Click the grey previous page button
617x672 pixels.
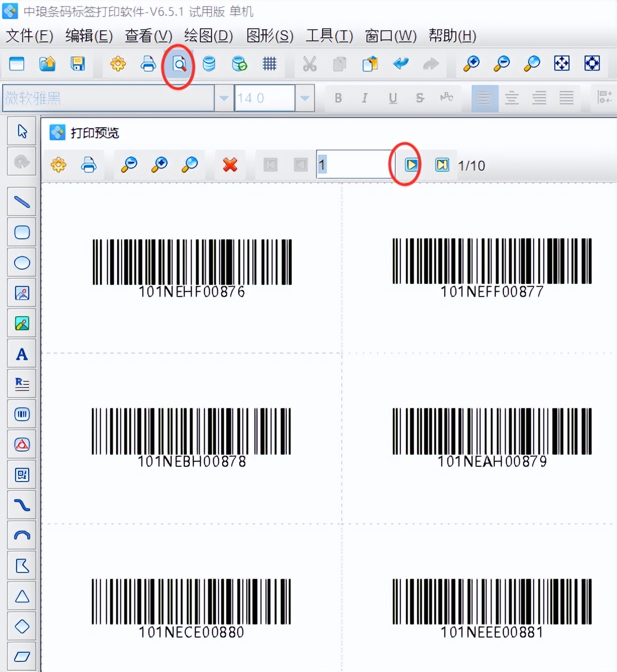301,165
